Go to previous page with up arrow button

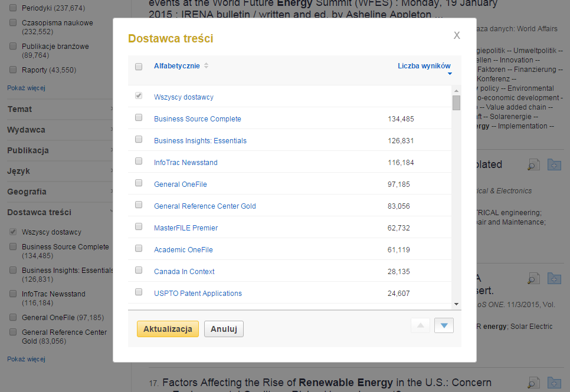click(x=421, y=325)
